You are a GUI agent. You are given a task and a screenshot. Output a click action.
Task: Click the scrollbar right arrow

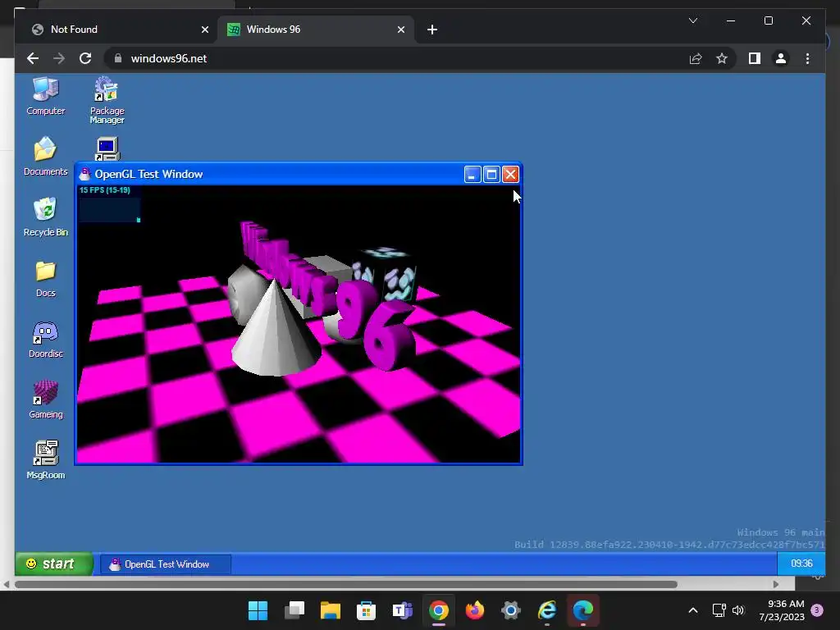776,584
